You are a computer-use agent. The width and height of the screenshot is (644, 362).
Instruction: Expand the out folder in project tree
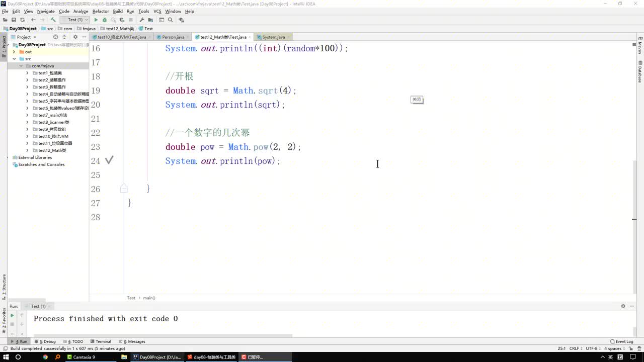pyautogui.click(x=14, y=52)
